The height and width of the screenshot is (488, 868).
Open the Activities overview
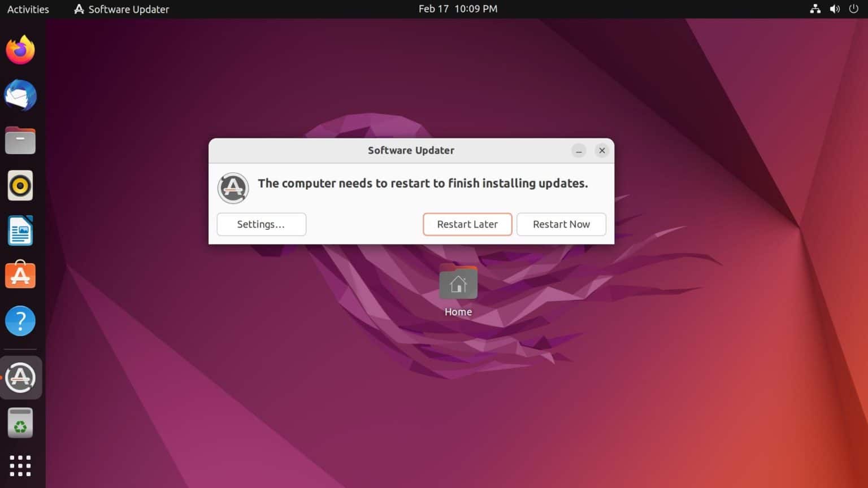(x=28, y=9)
